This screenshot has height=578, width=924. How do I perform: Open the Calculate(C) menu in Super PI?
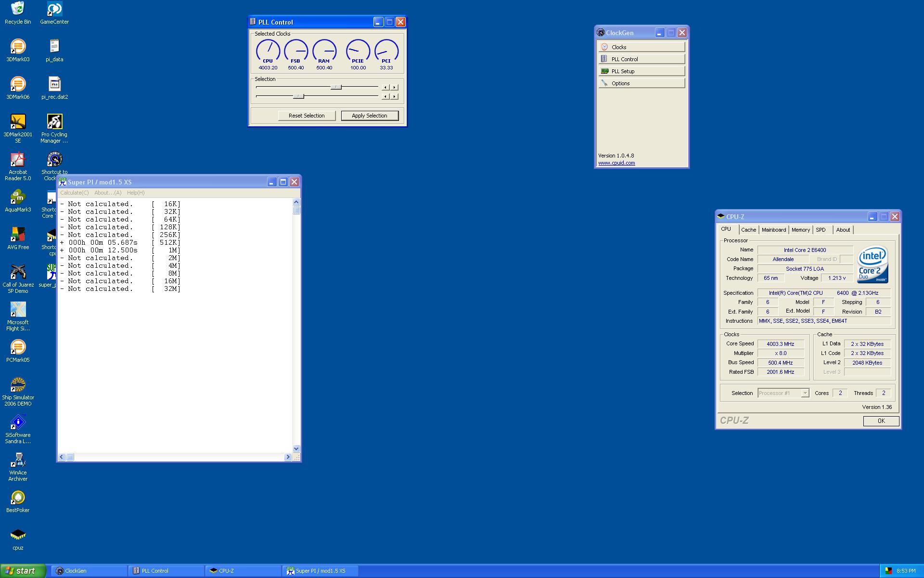point(74,193)
